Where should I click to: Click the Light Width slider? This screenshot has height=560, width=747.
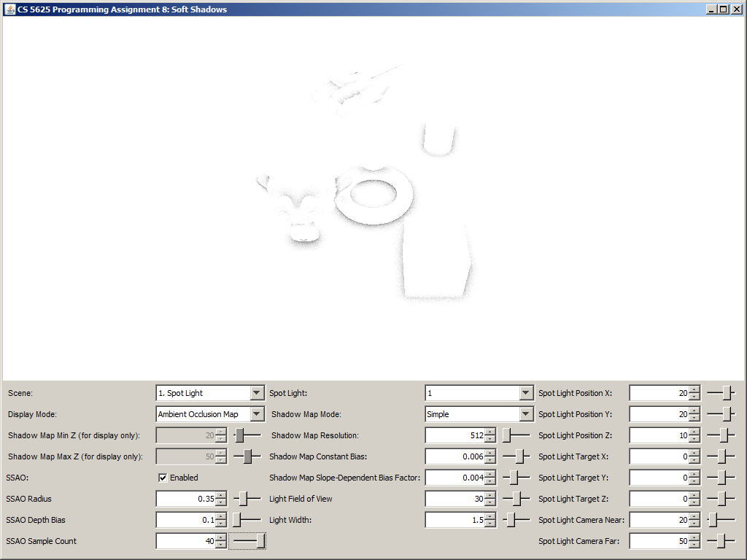pos(516,520)
